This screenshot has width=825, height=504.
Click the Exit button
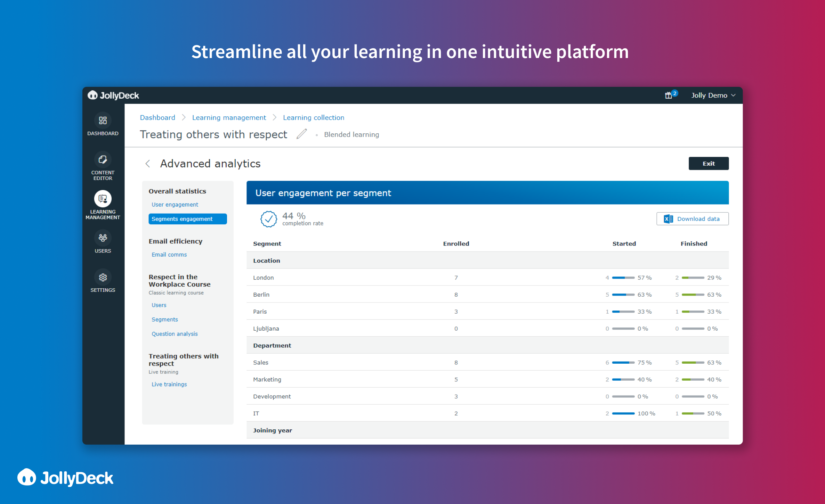pos(708,164)
